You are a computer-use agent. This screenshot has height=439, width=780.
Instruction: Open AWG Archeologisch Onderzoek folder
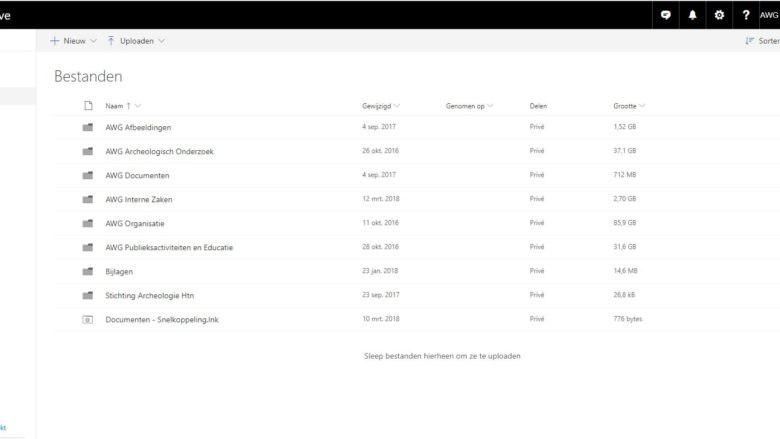(159, 152)
